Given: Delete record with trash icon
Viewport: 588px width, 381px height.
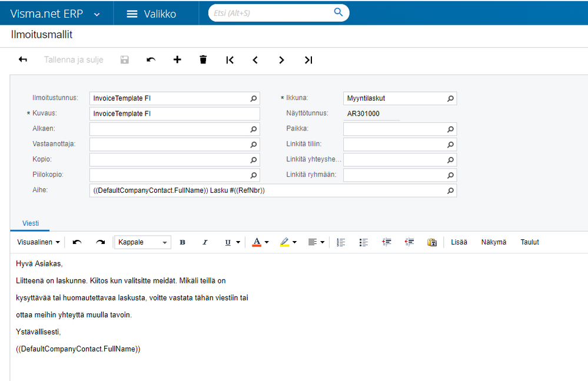Looking at the screenshot, I should (x=203, y=59).
